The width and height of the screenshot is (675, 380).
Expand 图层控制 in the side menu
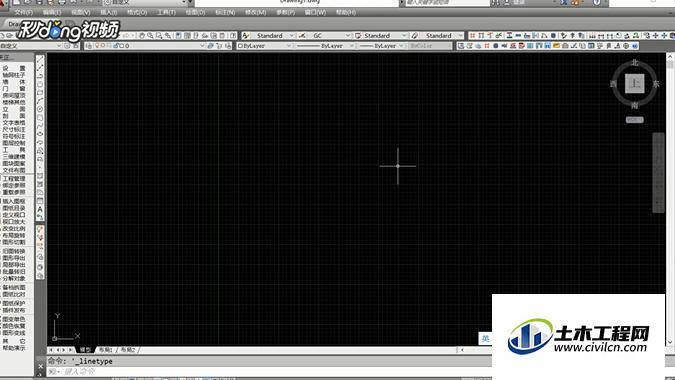pos(14,143)
